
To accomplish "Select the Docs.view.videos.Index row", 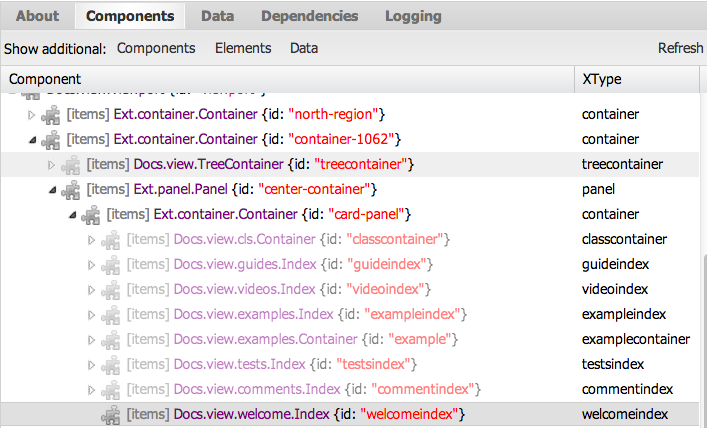I will click(x=350, y=290).
